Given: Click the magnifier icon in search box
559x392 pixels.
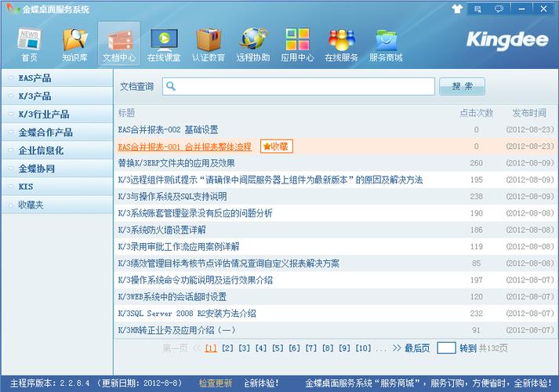Looking at the screenshot, I should click(x=171, y=86).
